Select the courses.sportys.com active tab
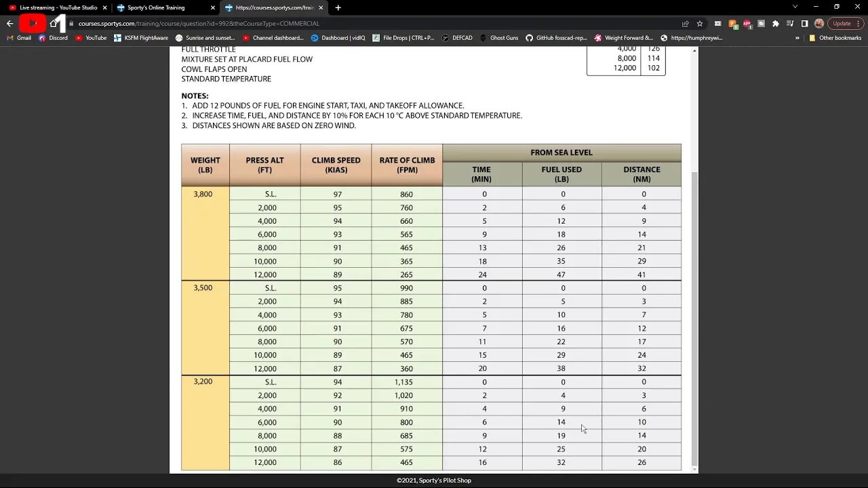The height and width of the screenshot is (488, 868). tap(274, 7)
